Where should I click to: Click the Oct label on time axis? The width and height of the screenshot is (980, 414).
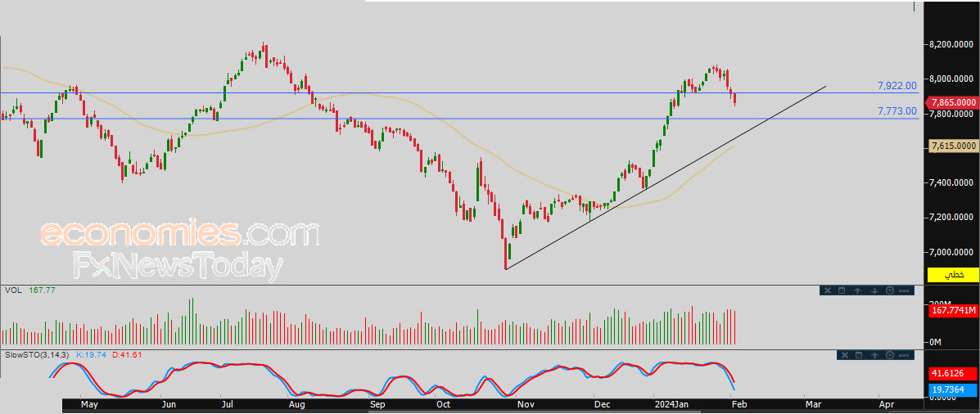[443, 405]
